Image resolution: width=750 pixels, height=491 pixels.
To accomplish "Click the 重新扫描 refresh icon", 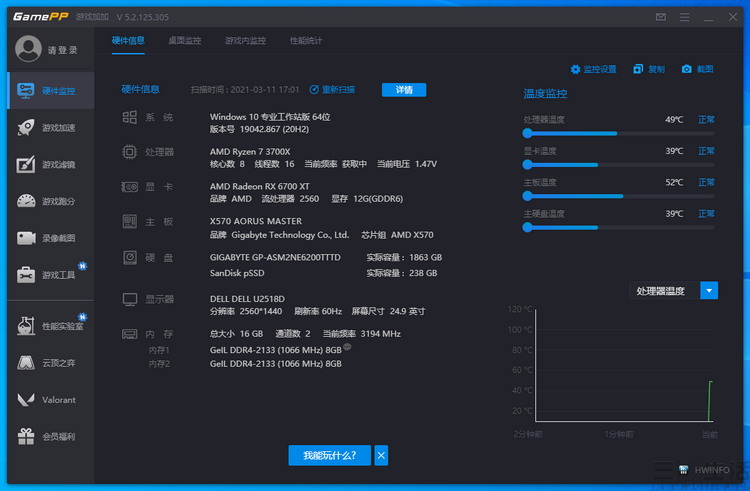I will coord(314,89).
